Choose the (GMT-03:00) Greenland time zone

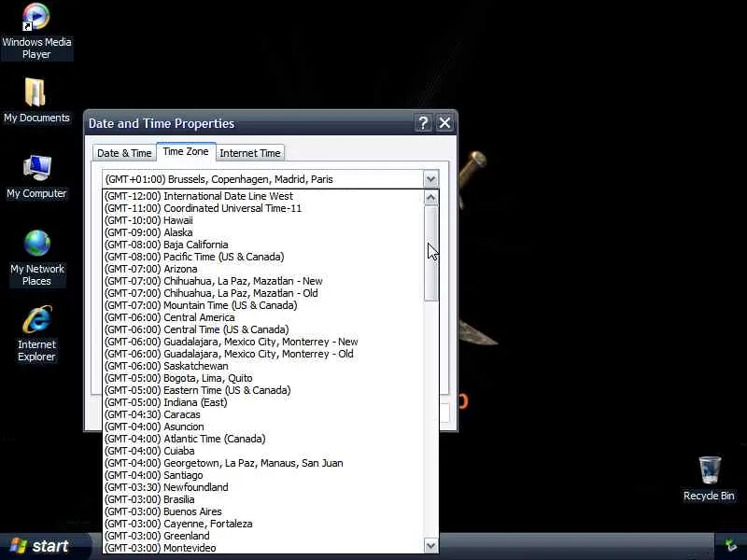click(x=263, y=536)
